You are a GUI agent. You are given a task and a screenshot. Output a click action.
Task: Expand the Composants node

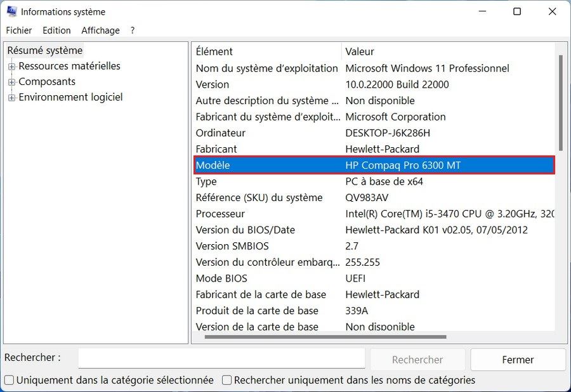coord(11,82)
